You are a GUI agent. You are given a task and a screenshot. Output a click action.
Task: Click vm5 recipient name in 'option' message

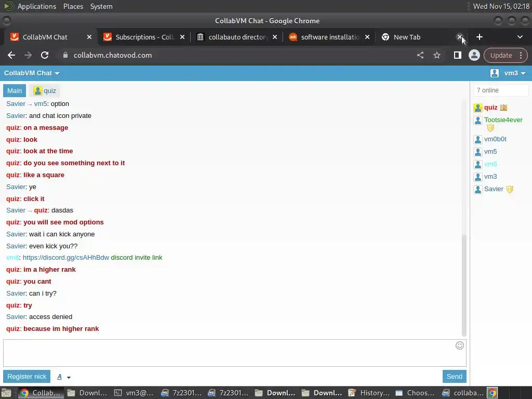(41, 104)
